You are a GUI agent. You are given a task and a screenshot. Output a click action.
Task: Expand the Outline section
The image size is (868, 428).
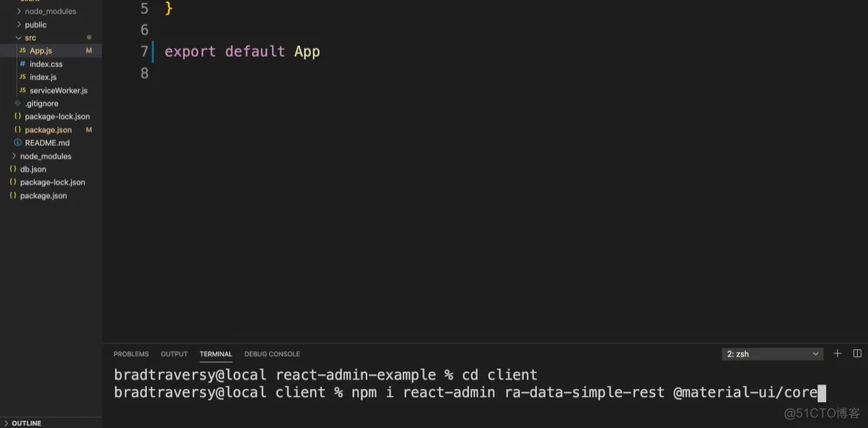(7, 423)
